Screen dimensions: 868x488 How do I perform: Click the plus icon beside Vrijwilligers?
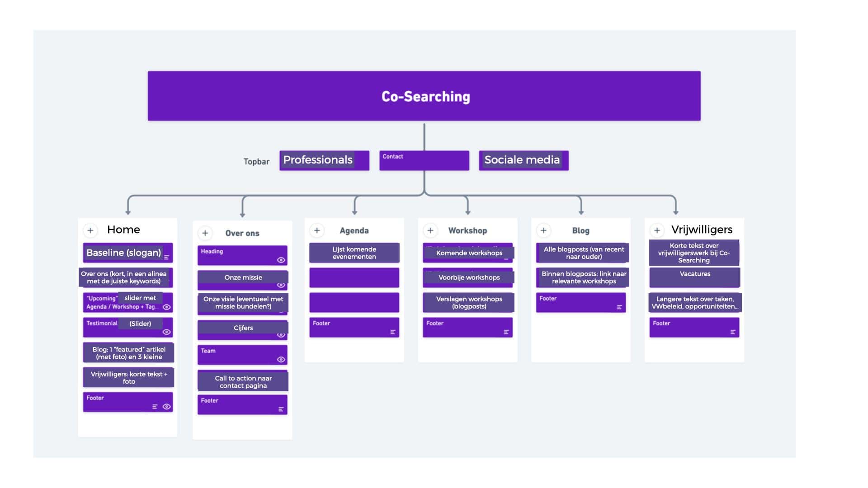(x=657, y=230)
